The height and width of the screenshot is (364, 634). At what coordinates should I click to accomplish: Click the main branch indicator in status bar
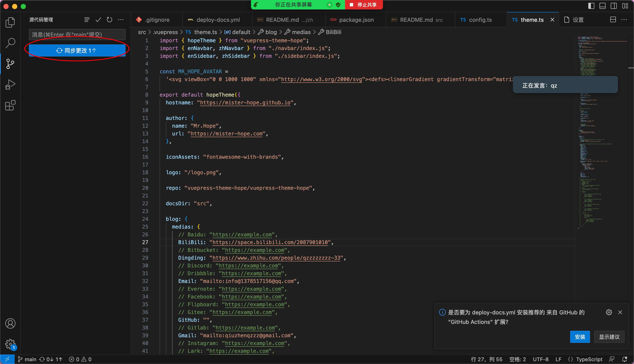pyautogui.click(x=27, y=359)
